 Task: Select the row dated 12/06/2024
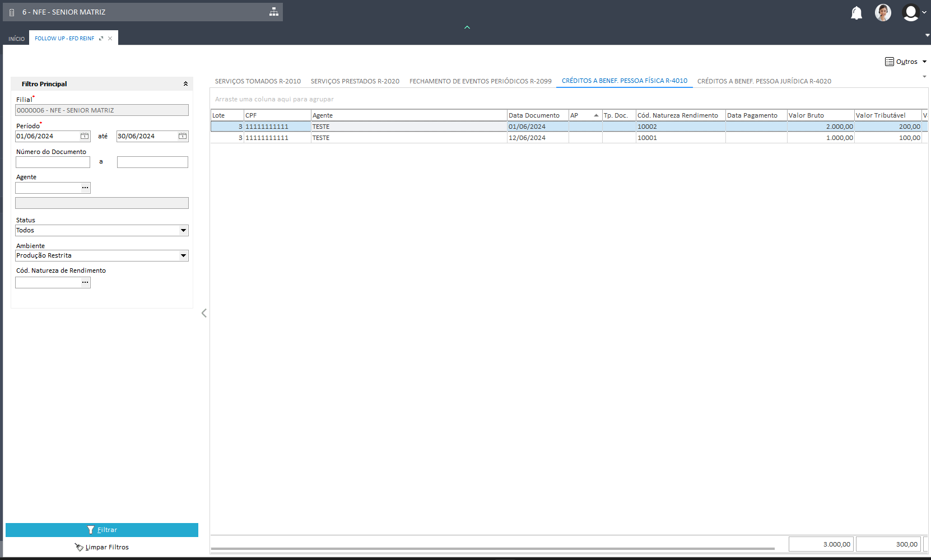click(x=569, y=138)
